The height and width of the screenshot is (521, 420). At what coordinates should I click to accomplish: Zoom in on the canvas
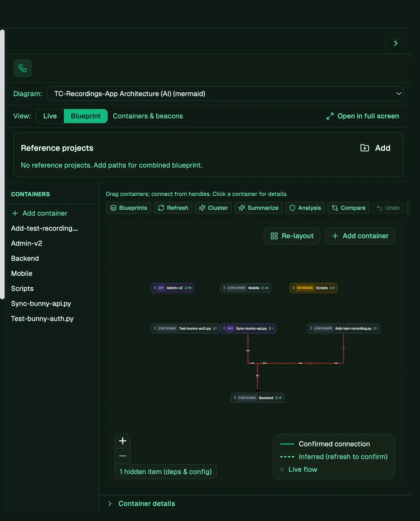pos(123,441)
